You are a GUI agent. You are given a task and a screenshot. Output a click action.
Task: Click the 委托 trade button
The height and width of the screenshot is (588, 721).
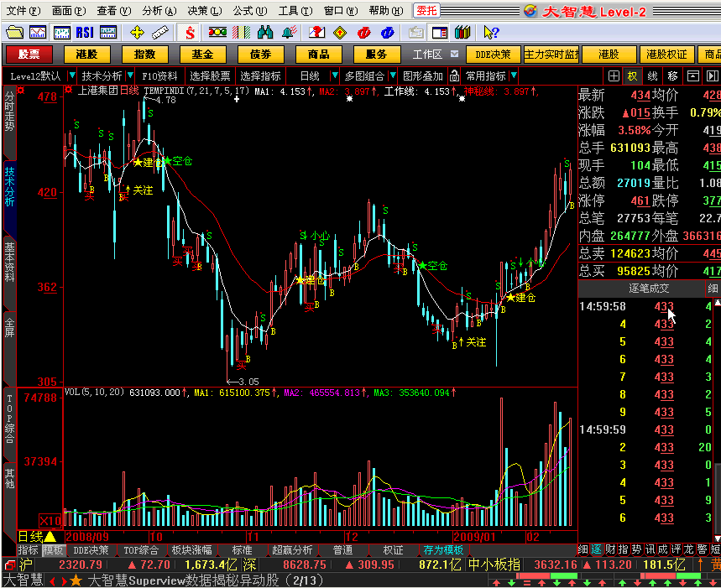[x=426, y=10]
